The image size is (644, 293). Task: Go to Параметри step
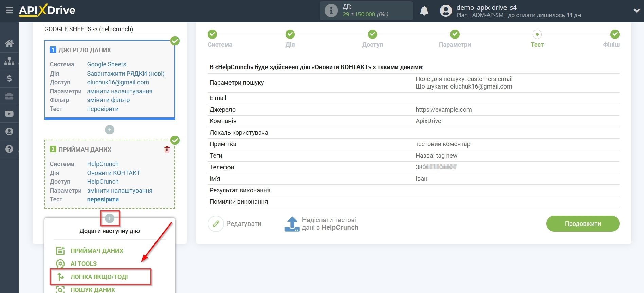455,34
